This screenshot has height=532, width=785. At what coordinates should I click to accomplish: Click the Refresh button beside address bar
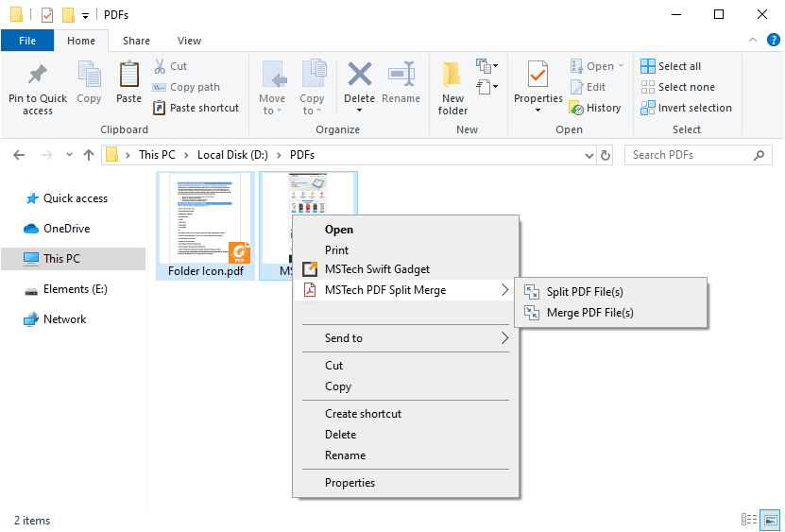(606, 155)
